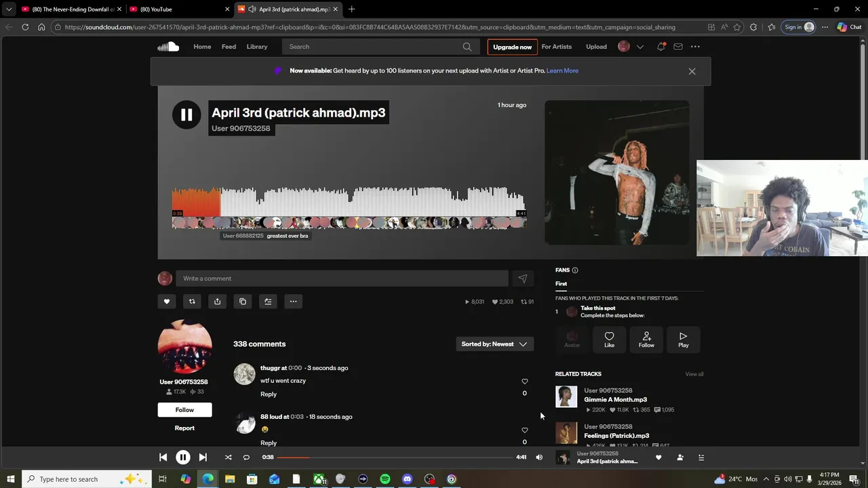Switch to the First fans tab
Screen dimensions: 868x488
[x=561, y=284]
